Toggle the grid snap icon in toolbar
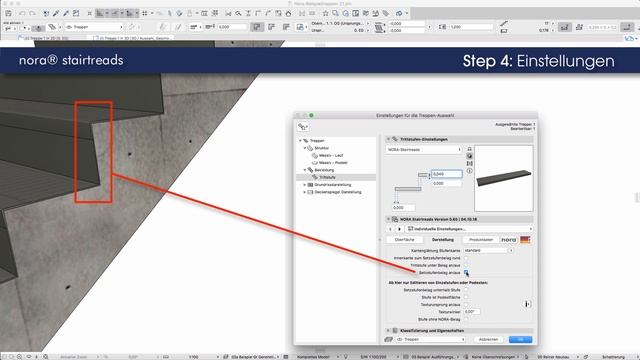Image resolution: width=640 pixels, height=360 pixels. tap(144, 13)
